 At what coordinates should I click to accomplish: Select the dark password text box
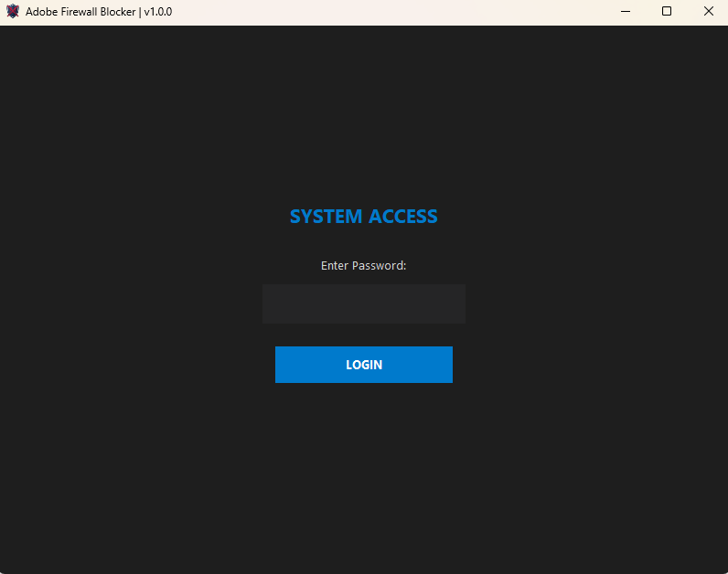click(363, 303)
